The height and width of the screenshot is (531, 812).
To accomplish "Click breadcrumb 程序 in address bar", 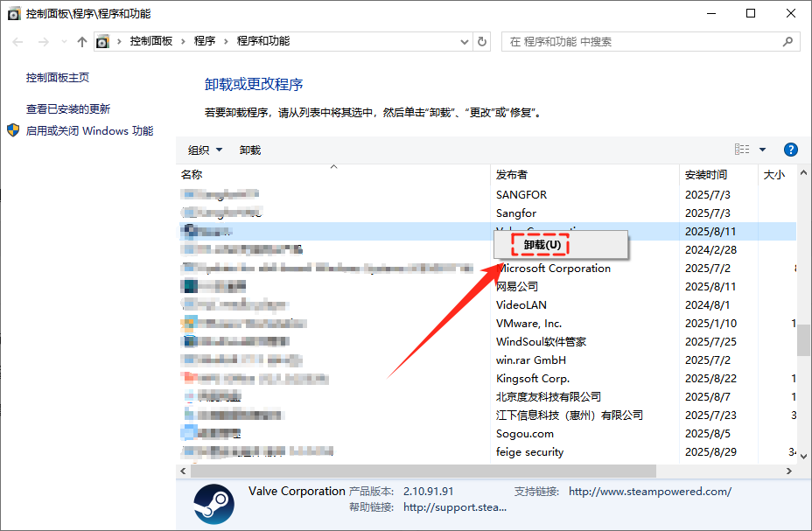I will pos(205,41).
